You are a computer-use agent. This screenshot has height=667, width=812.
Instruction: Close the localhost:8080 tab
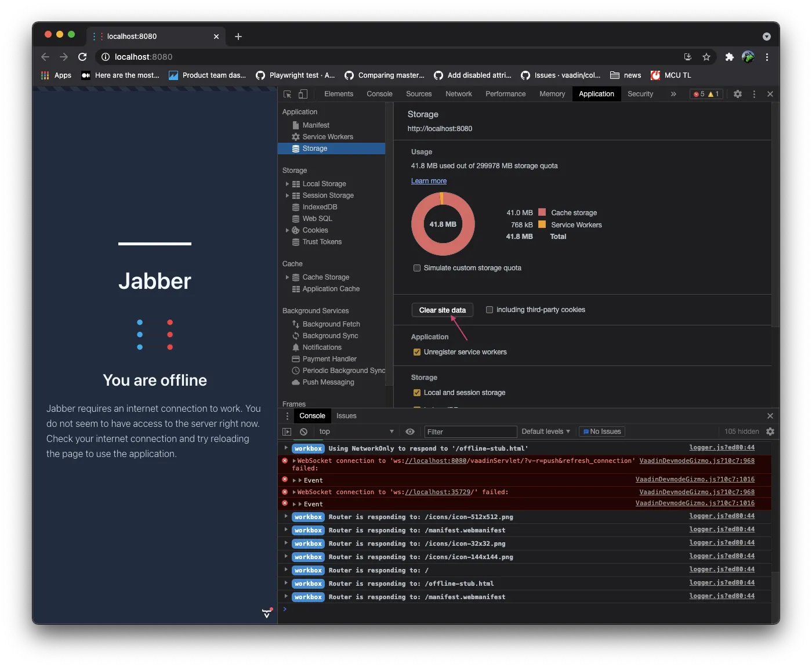point(216,37)
